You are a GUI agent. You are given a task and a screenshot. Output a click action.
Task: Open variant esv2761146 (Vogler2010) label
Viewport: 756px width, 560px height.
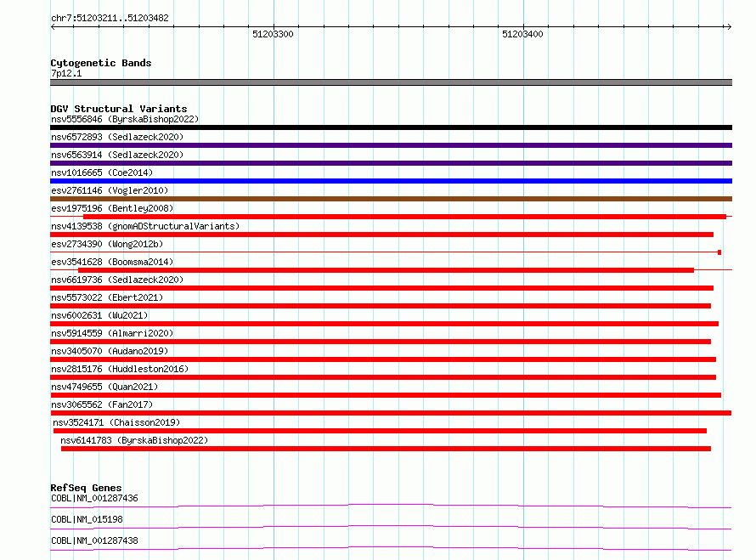[x=110, y=190]
